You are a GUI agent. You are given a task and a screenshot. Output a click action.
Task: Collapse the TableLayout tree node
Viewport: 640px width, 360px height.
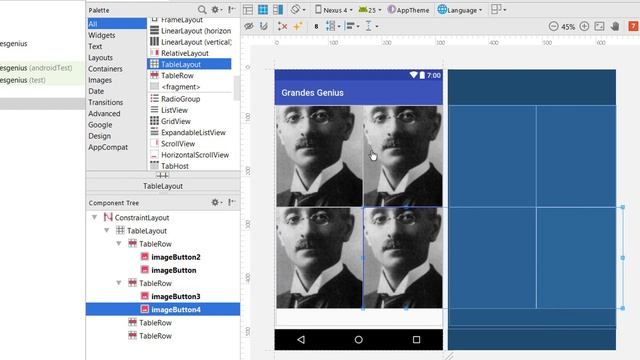click(x=107, y=230)
